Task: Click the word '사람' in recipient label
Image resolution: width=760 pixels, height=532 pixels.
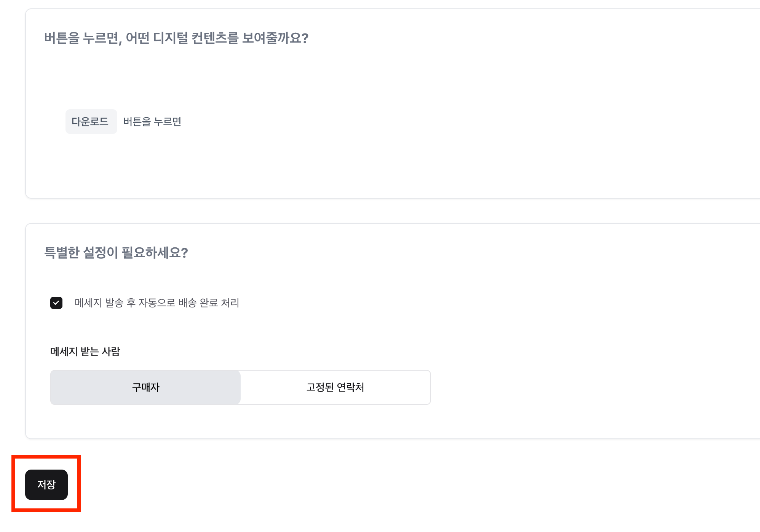Action: pyautogui.click(x=111, y=351)
